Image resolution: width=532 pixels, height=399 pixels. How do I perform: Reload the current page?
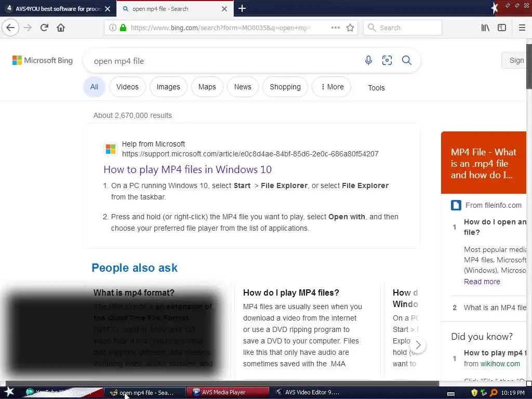(44, 28)
